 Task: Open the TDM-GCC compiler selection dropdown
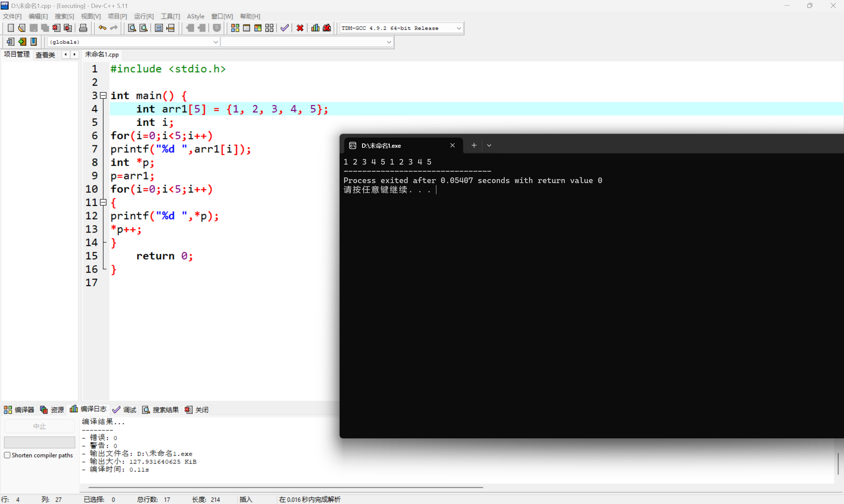459,28
